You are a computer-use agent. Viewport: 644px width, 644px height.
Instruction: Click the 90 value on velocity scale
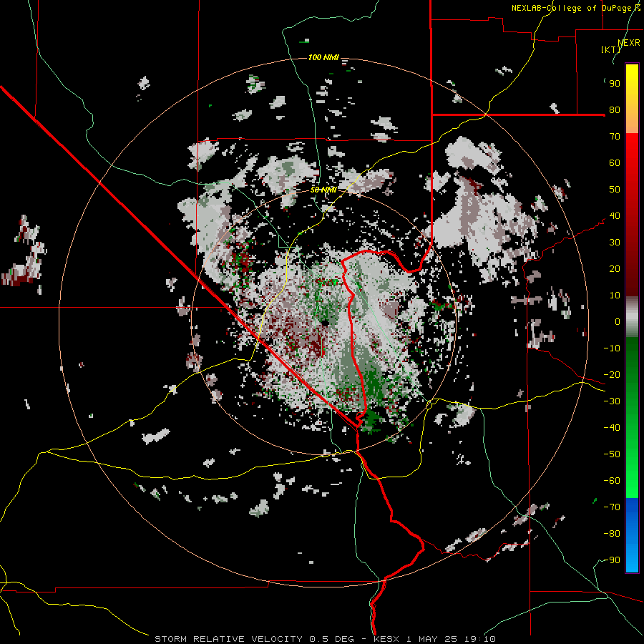click(x=615, y=84)
